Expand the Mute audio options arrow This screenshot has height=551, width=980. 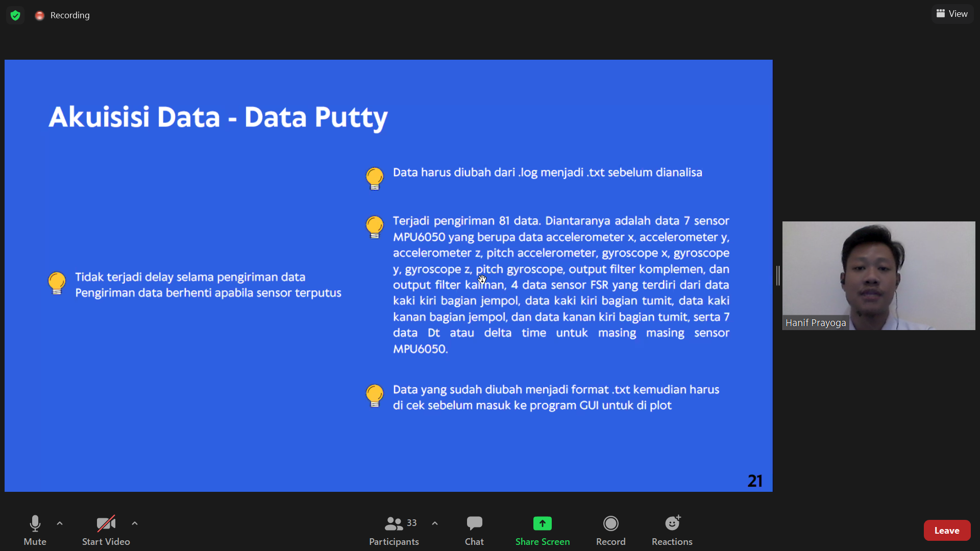pyautogui.click(x=60, y=524)
